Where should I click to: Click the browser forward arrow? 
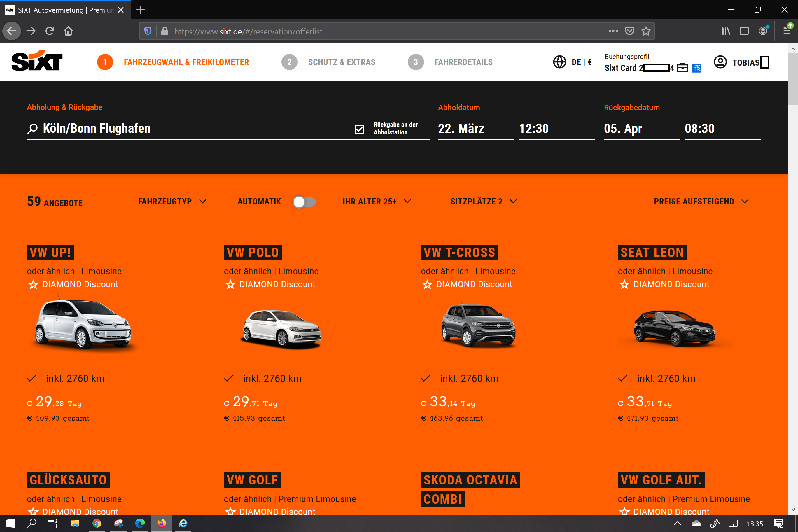coord(31,31)
